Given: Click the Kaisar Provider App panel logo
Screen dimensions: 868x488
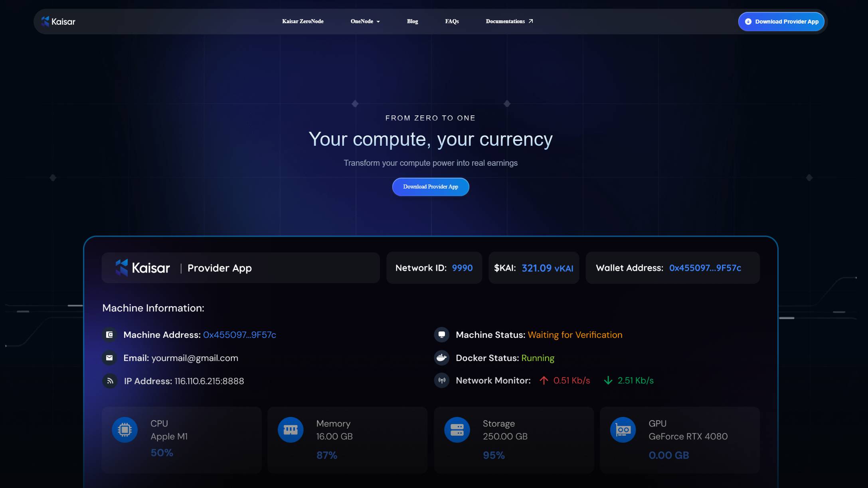Looking at the screenshot, I should [142, 268].
